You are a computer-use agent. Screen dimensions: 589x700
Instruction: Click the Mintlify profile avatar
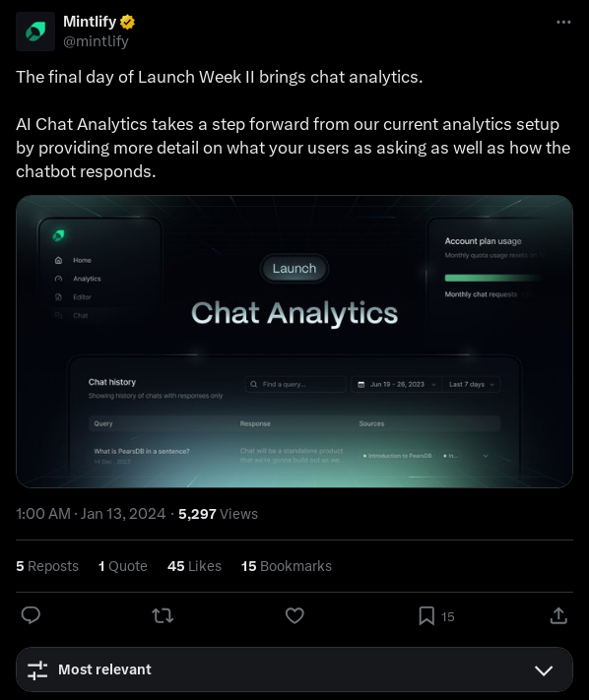pyautogui.click(x=35, y=32)
